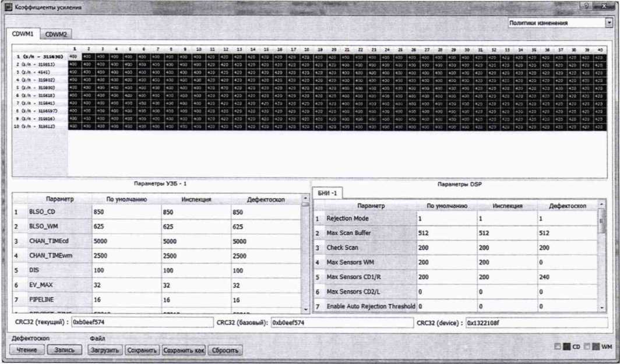Toggle the CD checkbox
This screenshot has height=364, width=620.
(x=558, y=347)
